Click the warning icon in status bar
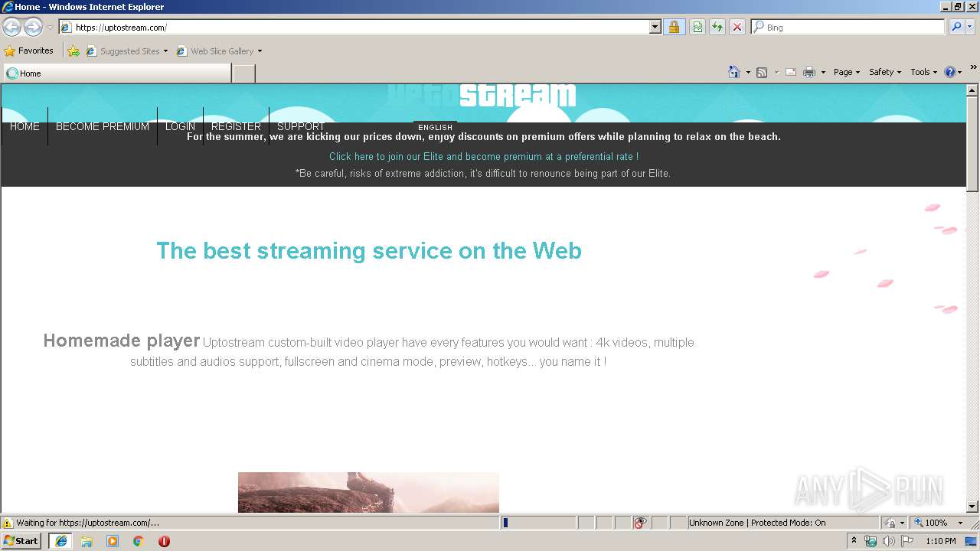Screen dimensions: 980x551 pos(8,523)
